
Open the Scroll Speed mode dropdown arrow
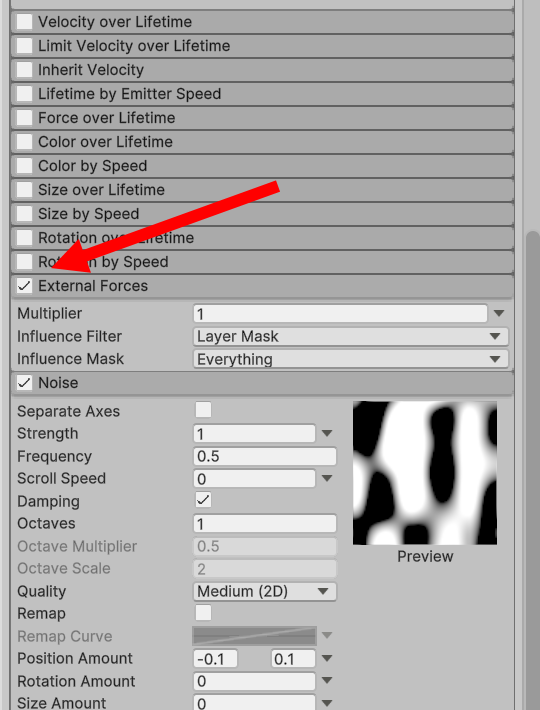327,478
